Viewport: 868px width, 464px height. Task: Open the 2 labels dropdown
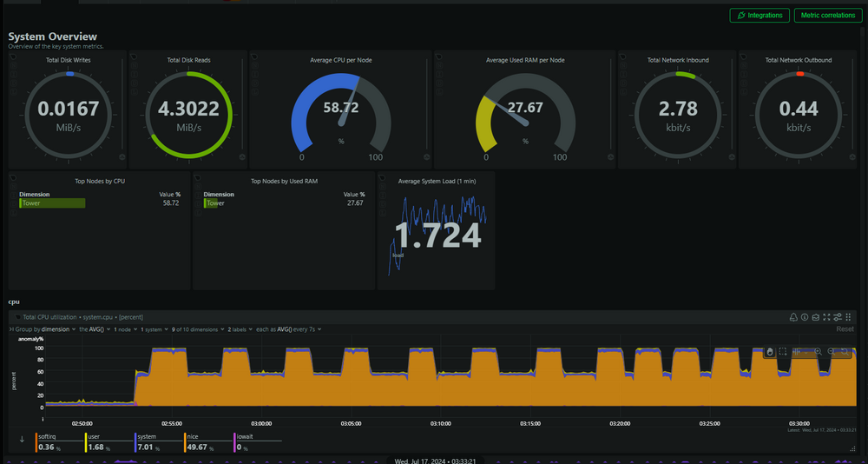click(240, 329)
